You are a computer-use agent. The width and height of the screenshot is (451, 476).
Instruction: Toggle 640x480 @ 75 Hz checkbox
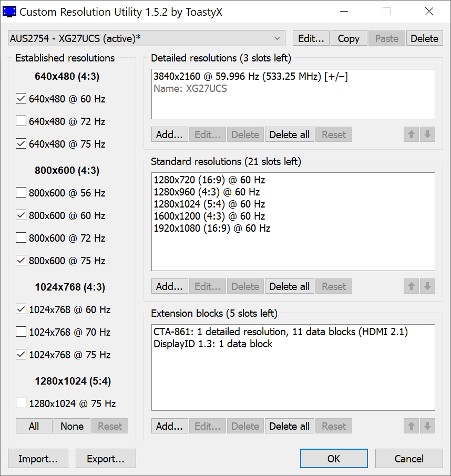(x=21, y=143)
